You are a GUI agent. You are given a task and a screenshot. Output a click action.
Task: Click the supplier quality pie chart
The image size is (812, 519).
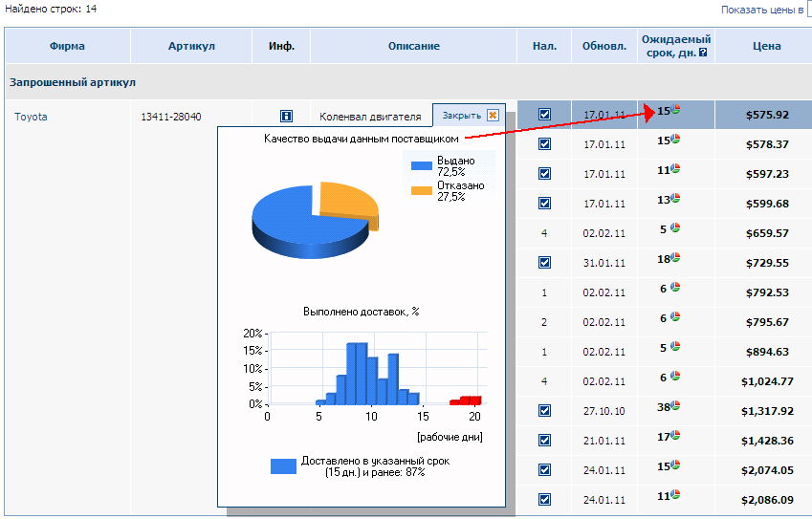point(316,220)
